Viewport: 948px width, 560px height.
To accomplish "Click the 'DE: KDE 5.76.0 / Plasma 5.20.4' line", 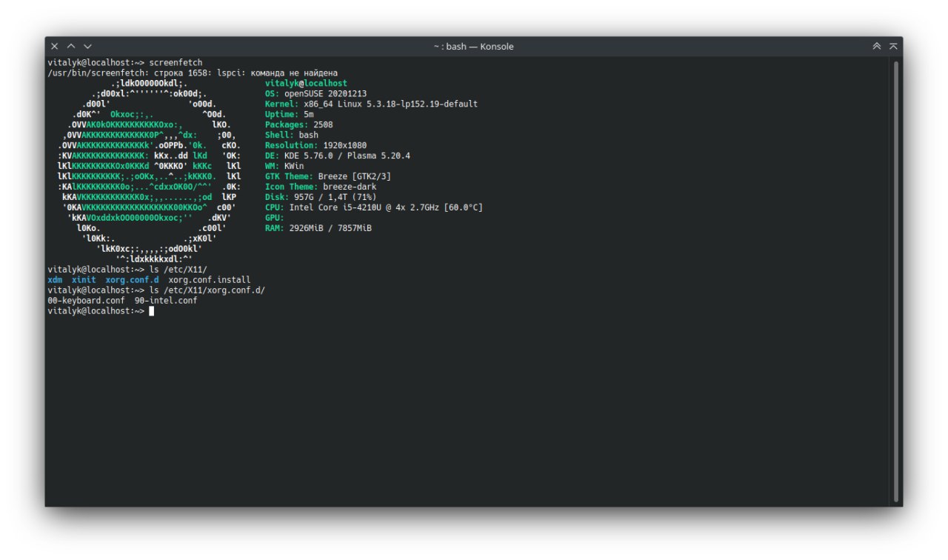I will point(338,156).
